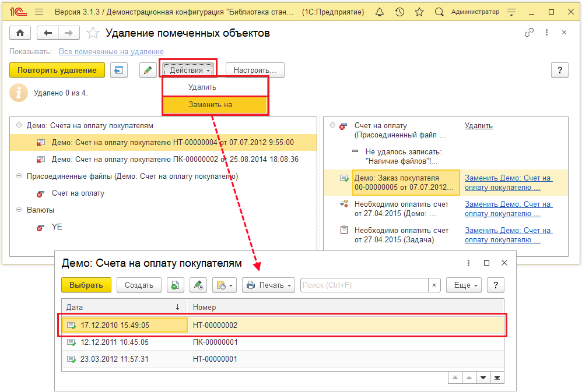Click the return-to-list icon button

[119, 70]
